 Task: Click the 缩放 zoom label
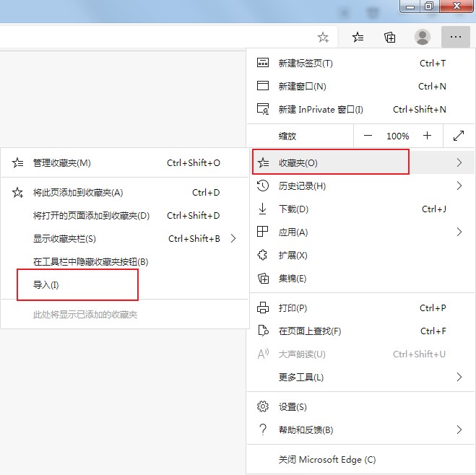[287, 136]
